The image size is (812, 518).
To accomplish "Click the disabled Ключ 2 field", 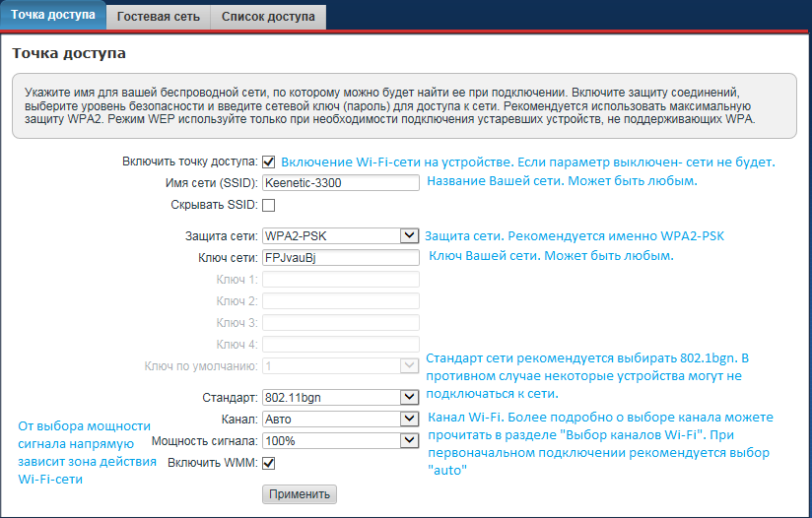I will click(x=341, y=300).
